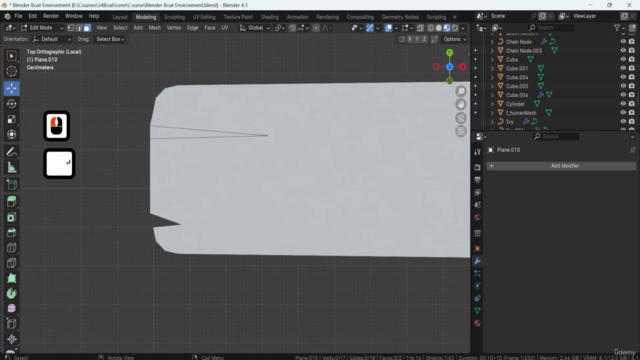The width and height of the screenshot is (640, 360).
Task: Toggle visibility of f_humanMesh
Action: coord(623,113)
